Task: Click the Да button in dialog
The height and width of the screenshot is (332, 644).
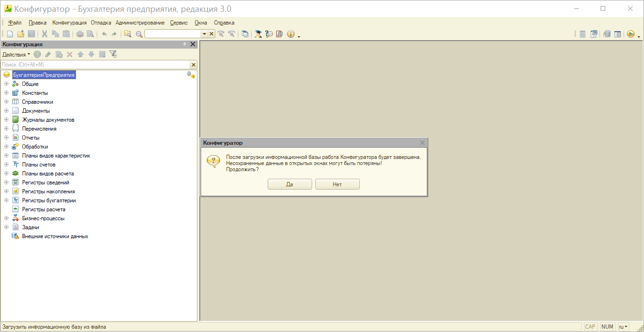Action: (x=290, y=184)
